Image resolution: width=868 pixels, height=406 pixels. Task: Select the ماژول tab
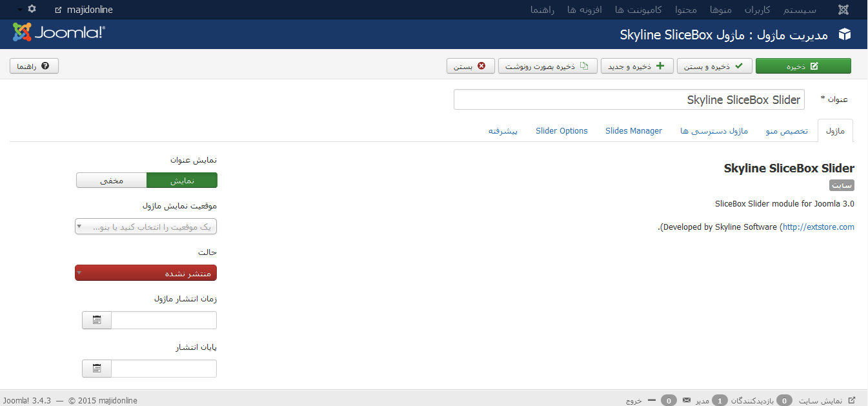click(x=835, y=131)
